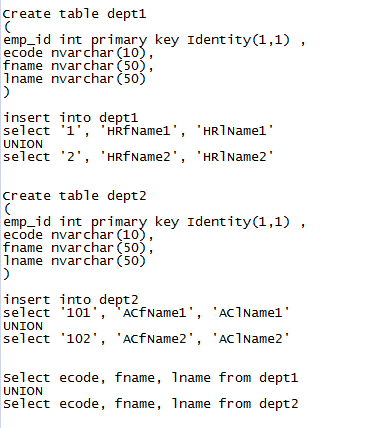Click the 'HRfName2' string literal

point(139,157)
